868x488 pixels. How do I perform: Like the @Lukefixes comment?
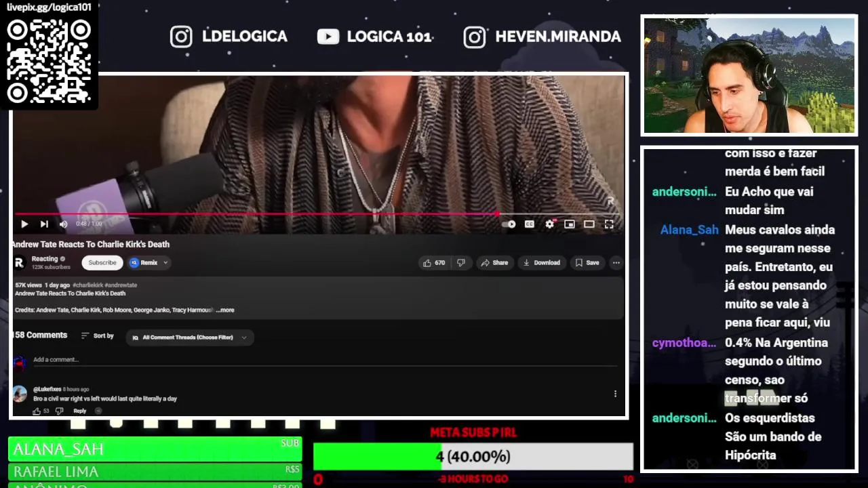coord(37,411)
